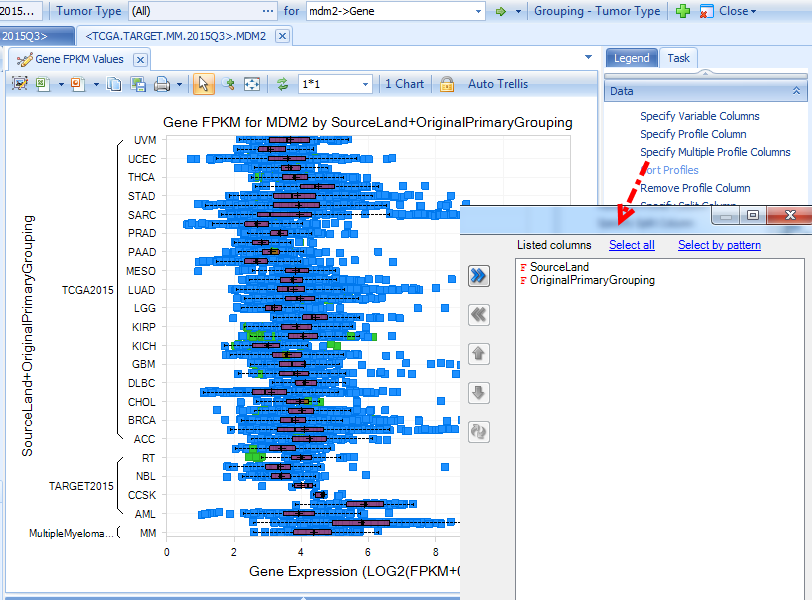Select the pointer selection tool

tap(204, 84)
